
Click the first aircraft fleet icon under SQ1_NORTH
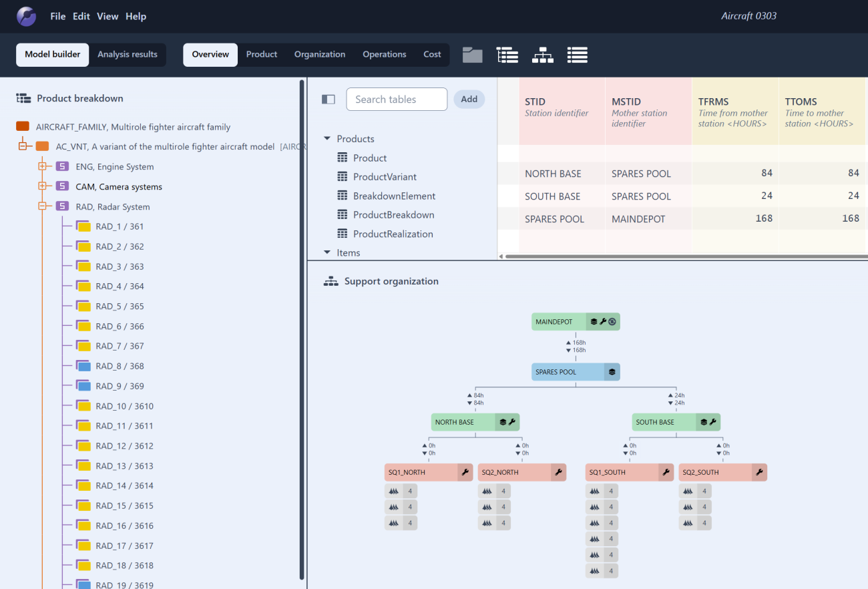(x=394, y=490)
